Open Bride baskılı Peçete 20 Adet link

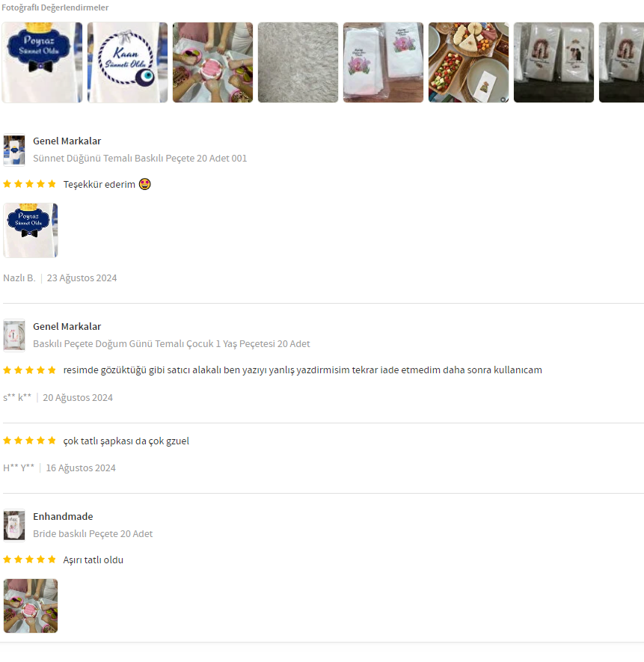[93, 534]
